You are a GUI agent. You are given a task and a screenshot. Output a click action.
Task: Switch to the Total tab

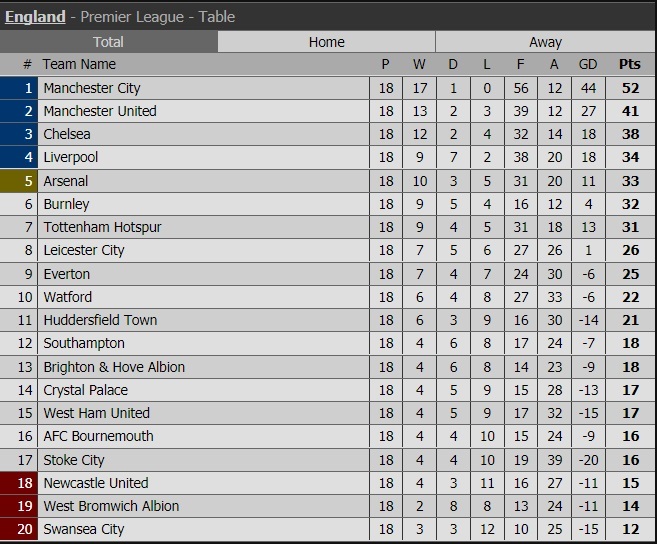[x=109, y=42]
